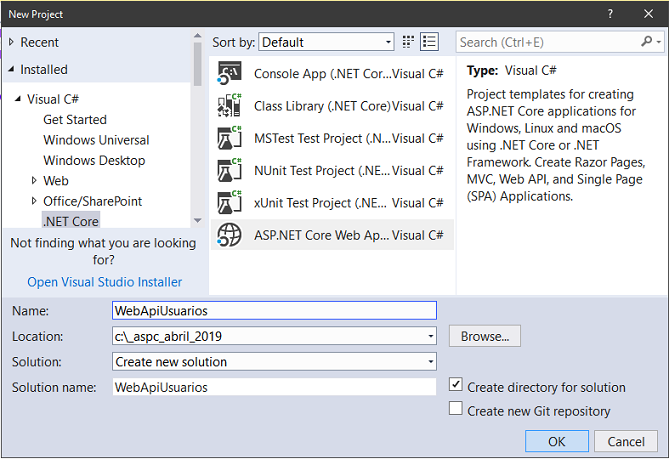
Task: Collapse the Installed node
Action: 12,69
